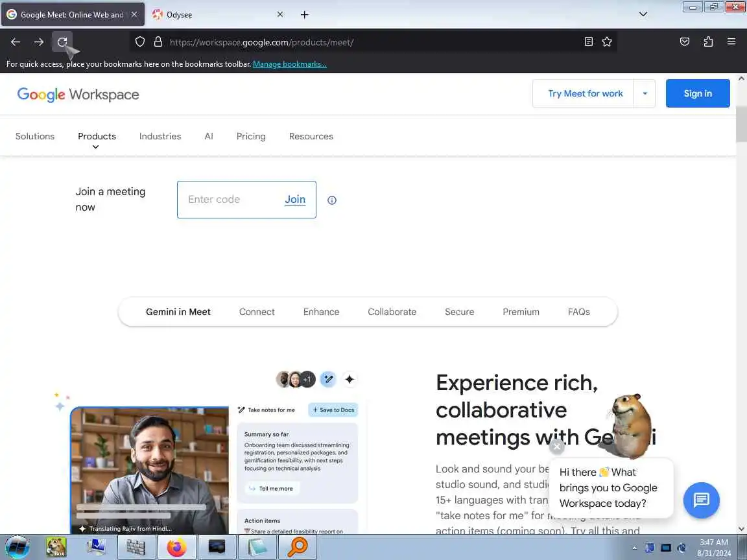List all tabs with the chevron button
The width and height of the screenshot is (747, 560).
(643, 14)
